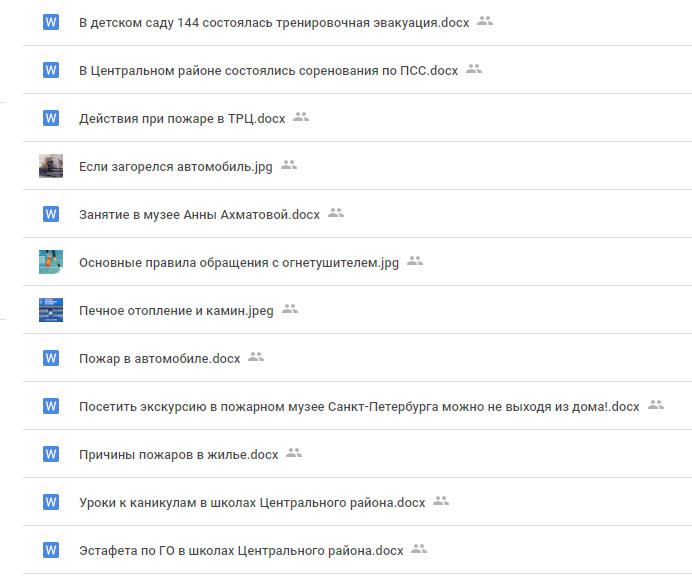692x585 pixels.
Task: Open "Основные правила обращения с огнетушителем.jpg"
Action: pyautogui.click(x=239, y=262)
